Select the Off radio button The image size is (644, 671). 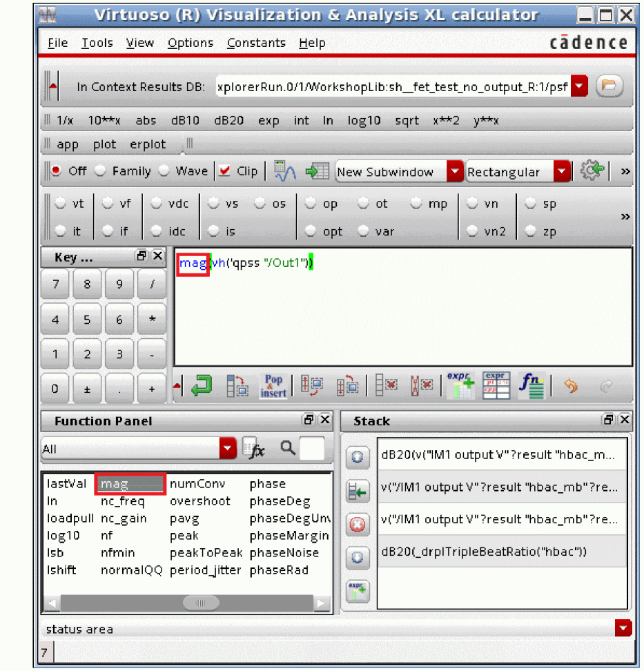56,171
